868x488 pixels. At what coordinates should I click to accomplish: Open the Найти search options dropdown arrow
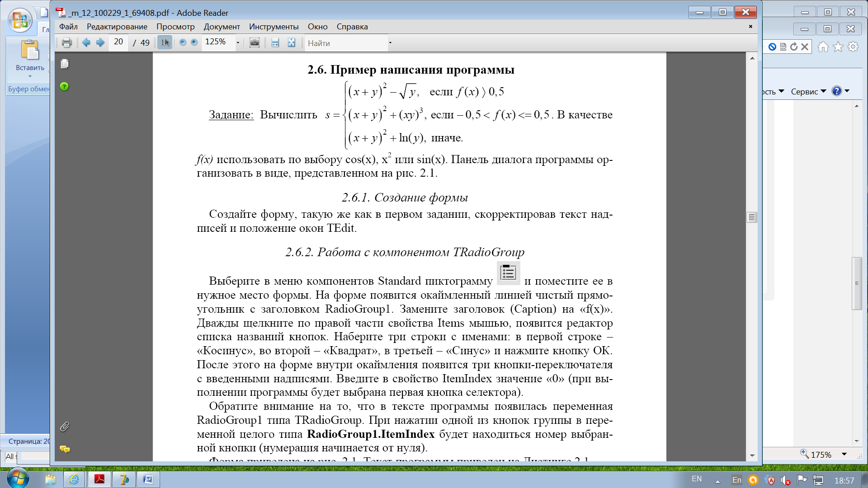[x=390, y=43]
